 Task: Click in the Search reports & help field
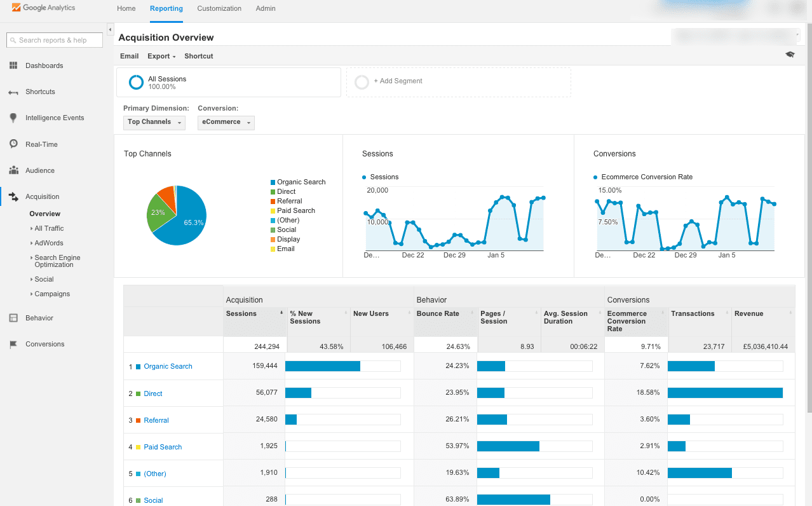(x=55, y=40)
